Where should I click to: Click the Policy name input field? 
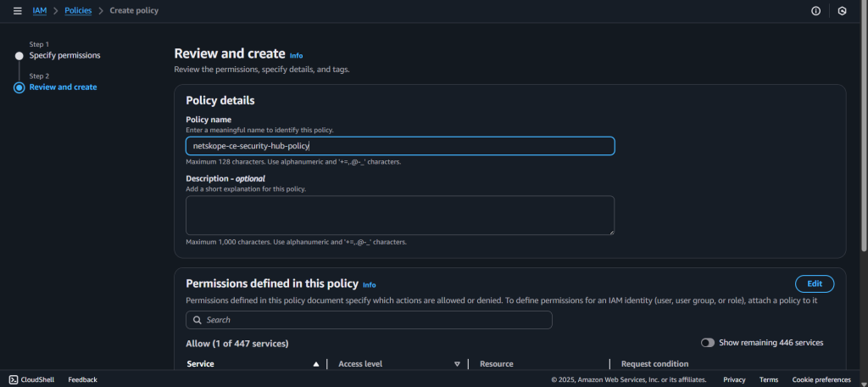400,146
